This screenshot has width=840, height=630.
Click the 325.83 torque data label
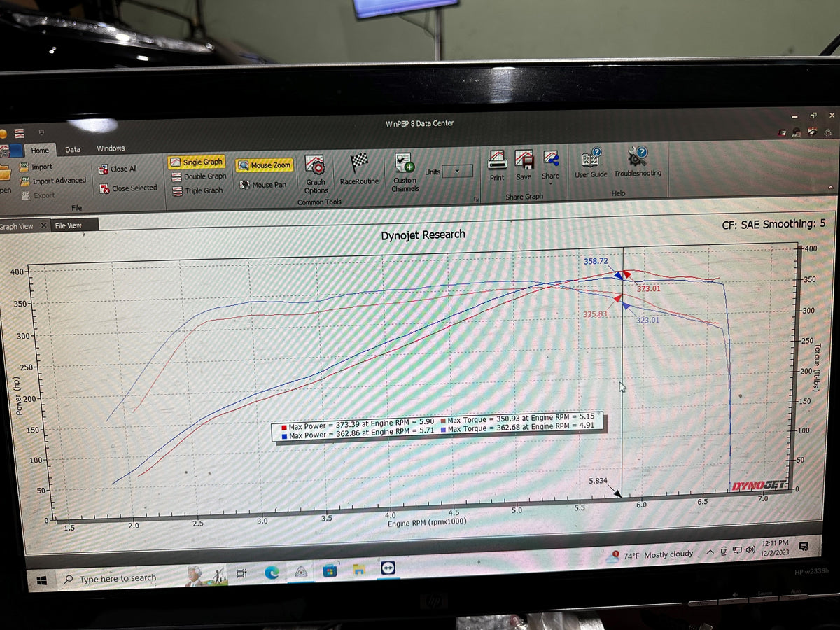click(595, 314)
